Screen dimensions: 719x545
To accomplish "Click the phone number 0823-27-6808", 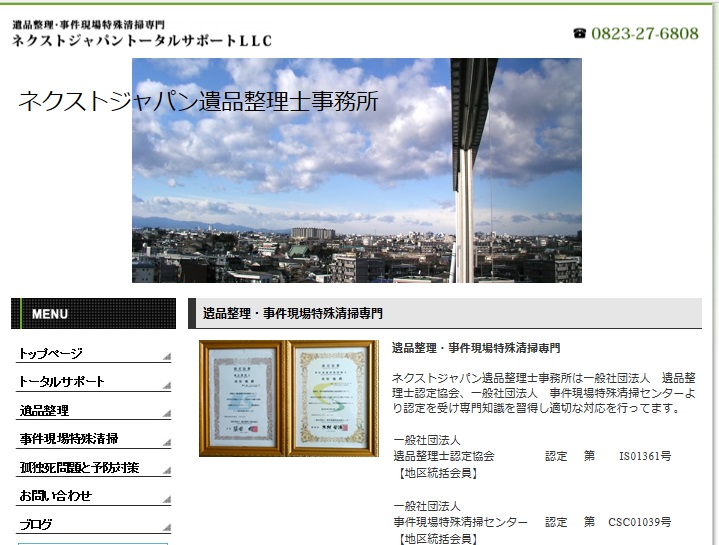I will point(644,33).
